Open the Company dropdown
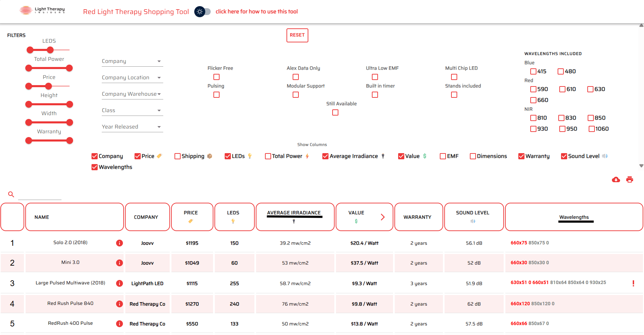This screenshot has width=644, height=335. [132, 61]
